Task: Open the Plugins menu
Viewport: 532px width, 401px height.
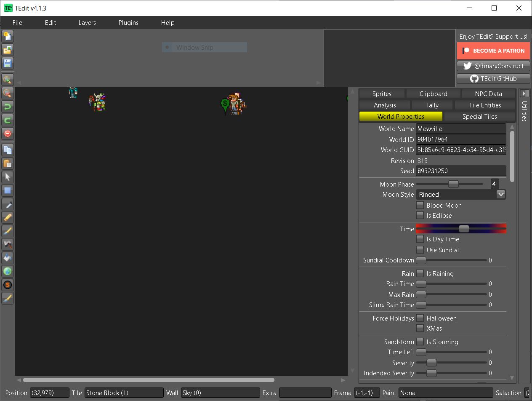Action: [128, 23]
